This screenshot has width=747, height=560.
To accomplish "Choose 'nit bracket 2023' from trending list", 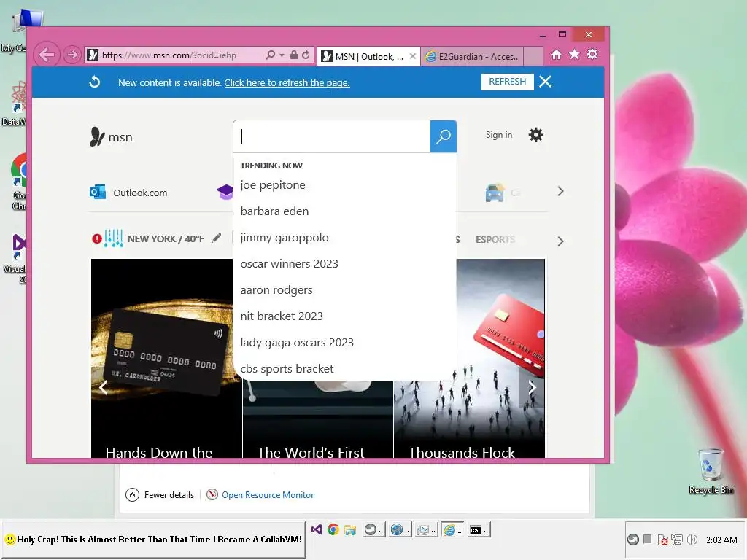I will pos(282,316).
